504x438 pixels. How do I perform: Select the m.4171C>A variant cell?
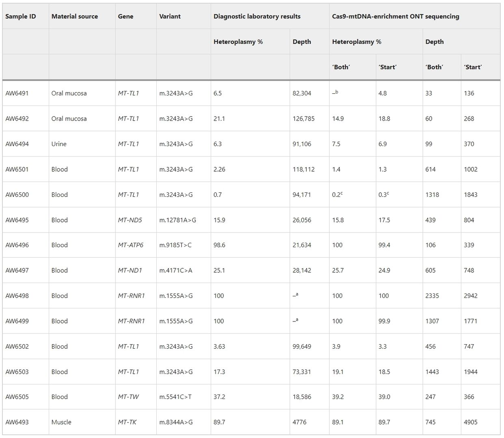click(x=175, y=270)
